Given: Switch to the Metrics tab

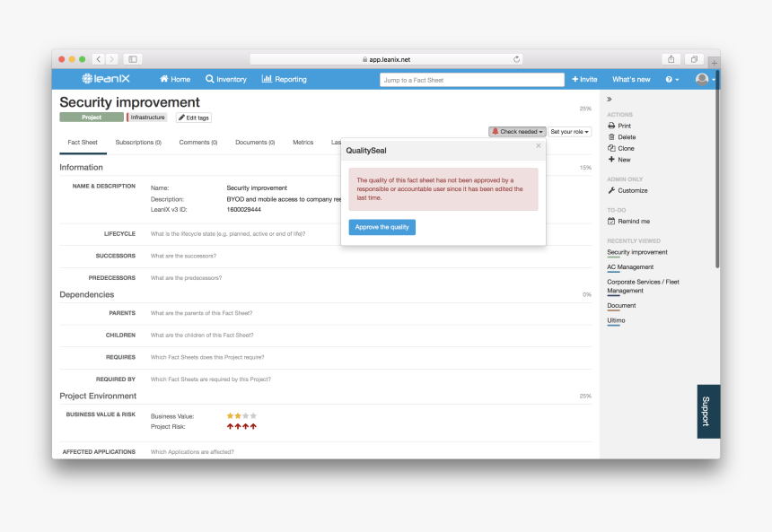Looking at the screenshot, I should [x=303, y=143].
